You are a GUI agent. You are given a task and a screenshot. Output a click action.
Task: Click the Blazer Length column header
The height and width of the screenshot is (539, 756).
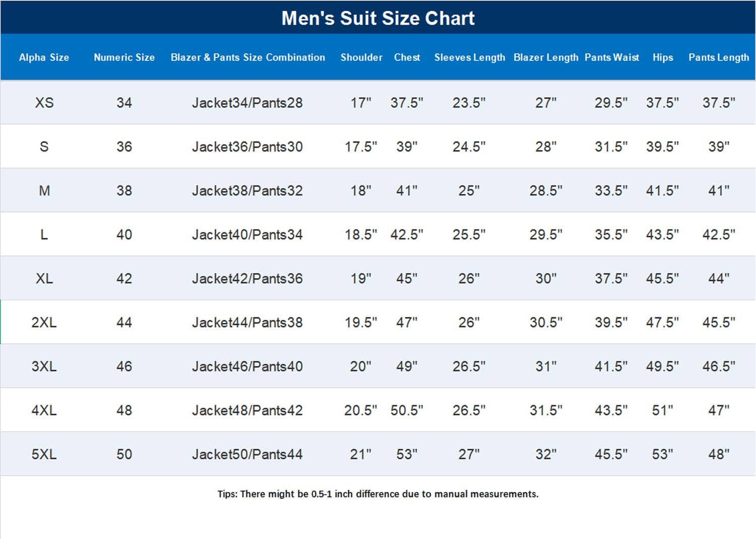[x=546, y=57]
